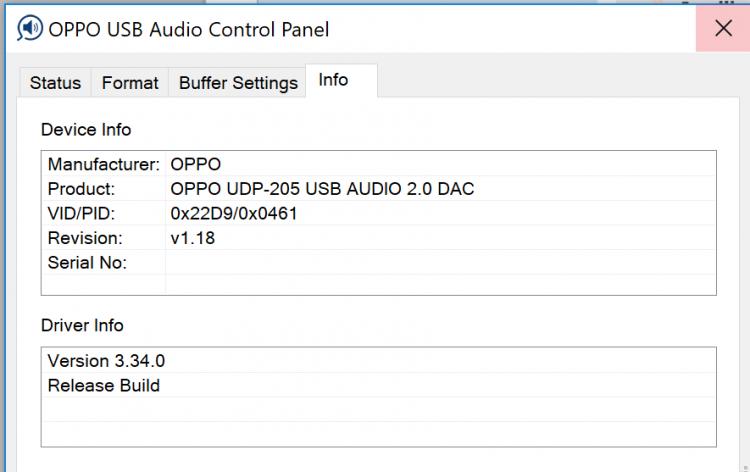The image size is (750, 472).
Task: Click the Revision row label
Action: tap(85, 238)
